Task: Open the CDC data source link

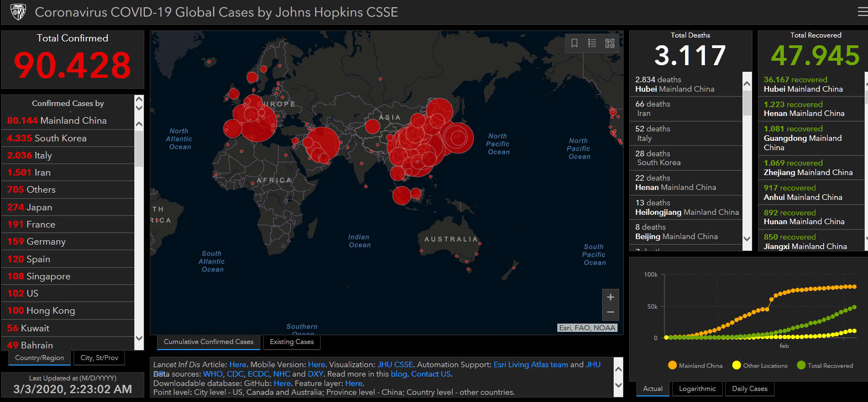Action: tap(235, 374)
